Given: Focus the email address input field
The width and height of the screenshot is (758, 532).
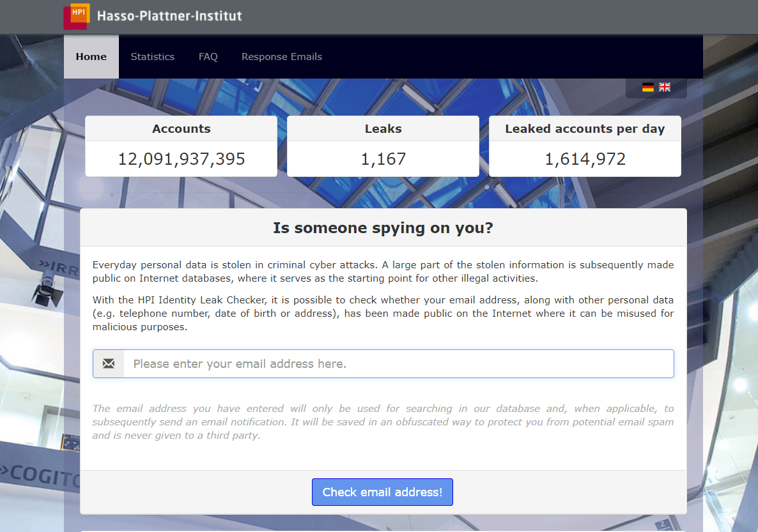Looking at the screenshot, I should [398, 364].
